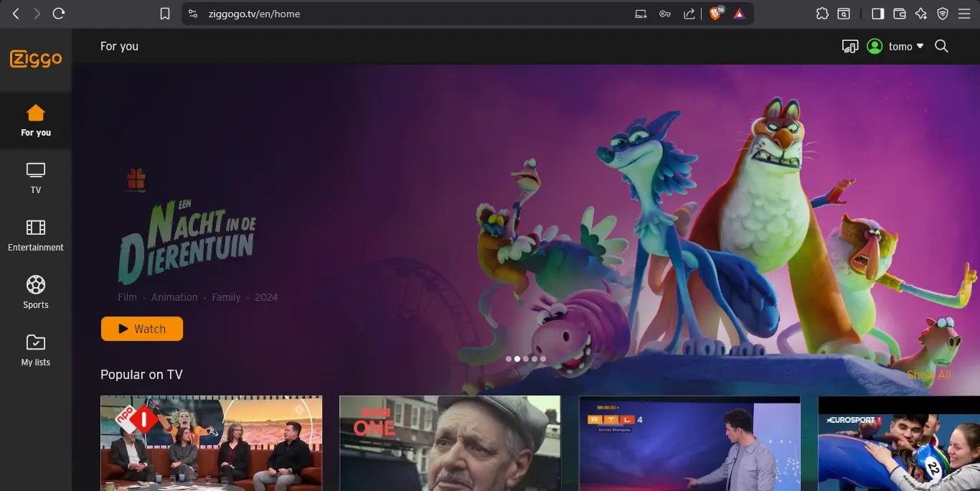Open the browser hamburger menu
980x491 pixels.
point(965,14)
